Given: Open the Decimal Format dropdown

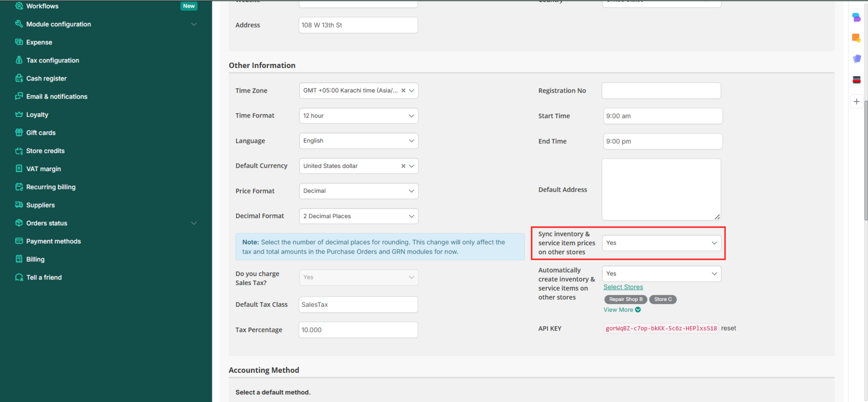Looking at the screenshot, I should click(359, 216).
